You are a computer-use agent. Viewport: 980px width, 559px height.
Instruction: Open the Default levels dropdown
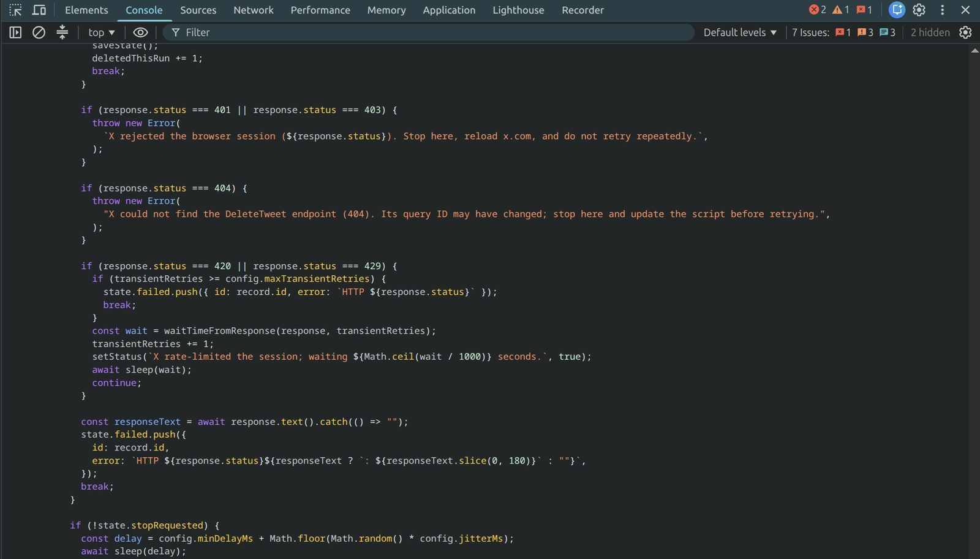[740, 32]
